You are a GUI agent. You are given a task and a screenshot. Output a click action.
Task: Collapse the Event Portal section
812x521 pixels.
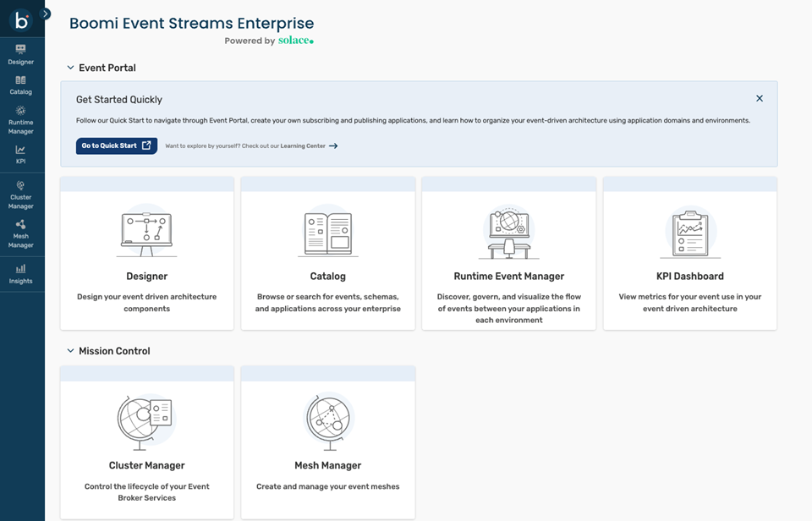[x=70, y=68]
